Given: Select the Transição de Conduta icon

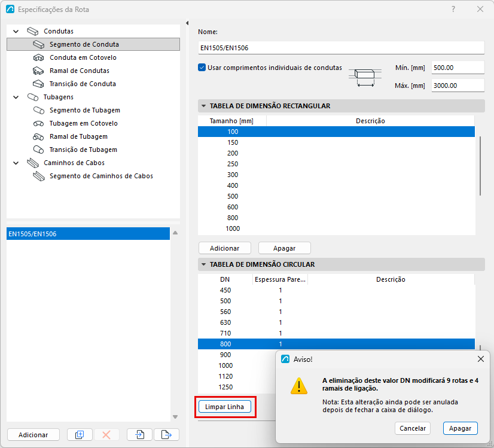Looking at the screenshot, I should point(38,84).
